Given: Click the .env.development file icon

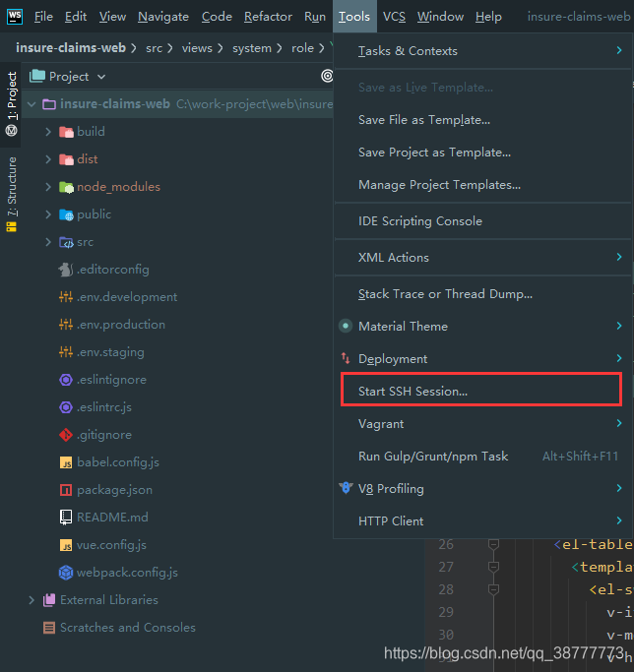Looking at the screenshot, I should [x=66, y=297].
